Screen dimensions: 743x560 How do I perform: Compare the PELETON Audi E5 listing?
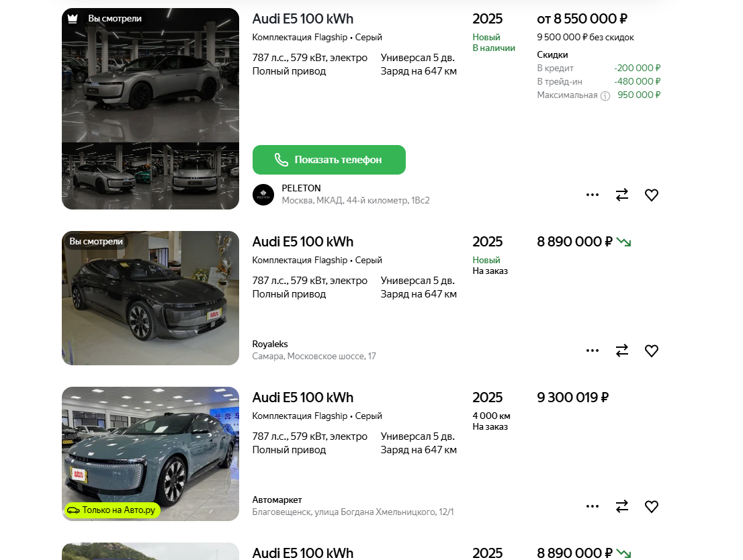coord(622,195)
